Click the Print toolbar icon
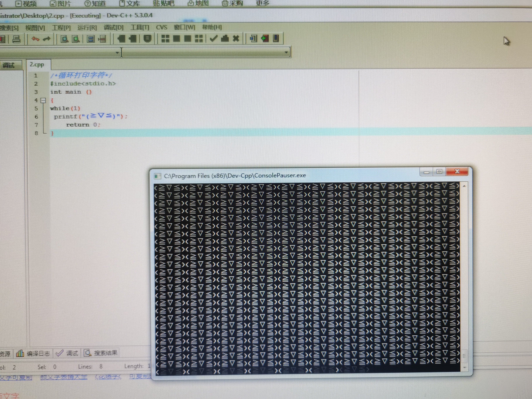The height and width of the screenshot is (399, 532). (16, 39)
